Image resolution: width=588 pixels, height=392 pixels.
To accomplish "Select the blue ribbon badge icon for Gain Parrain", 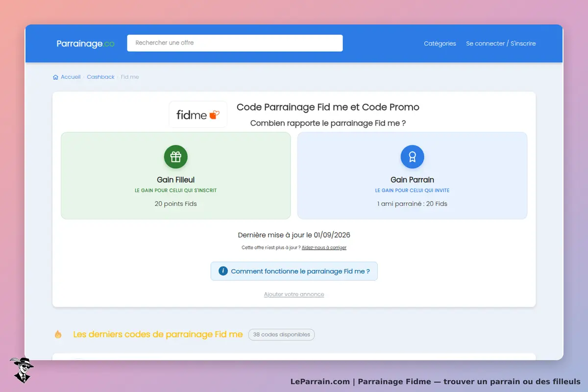I will (x=412, y=157).
